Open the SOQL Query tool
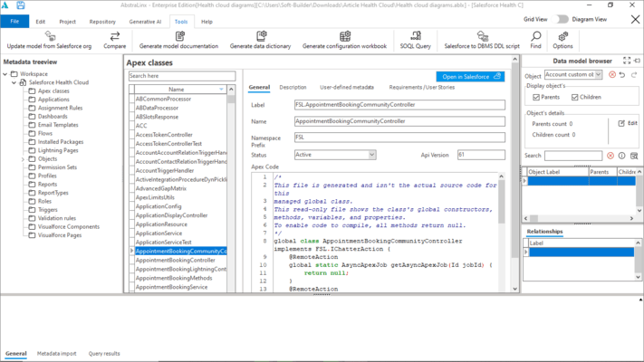Viewport: 644px width, 362px height. (x=415, y=36)
